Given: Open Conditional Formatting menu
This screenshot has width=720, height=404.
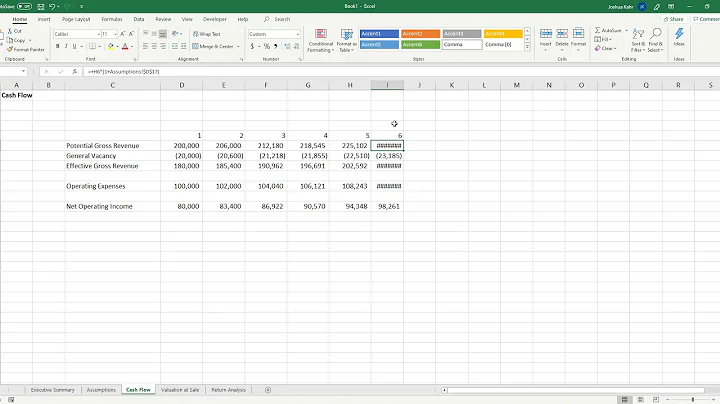Looking at the screenshot, I should coord(321,40).
